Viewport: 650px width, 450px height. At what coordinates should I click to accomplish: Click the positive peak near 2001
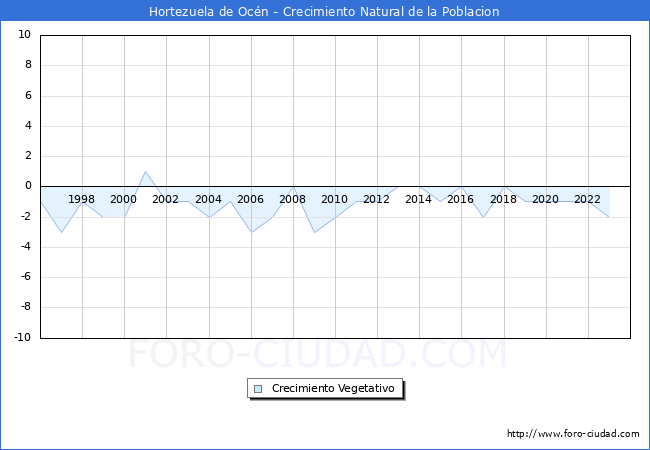(x=145, y=172)
